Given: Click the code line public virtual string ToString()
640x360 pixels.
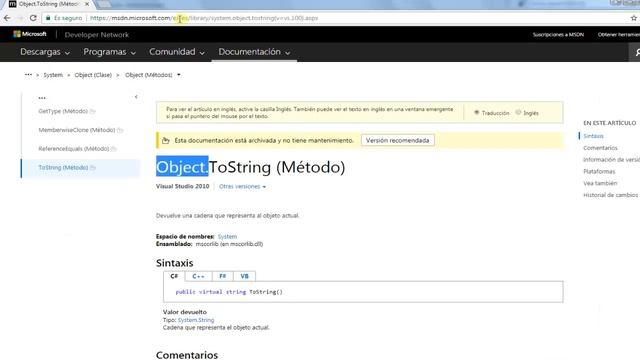Looking at the screenshot, I should 229,292.
